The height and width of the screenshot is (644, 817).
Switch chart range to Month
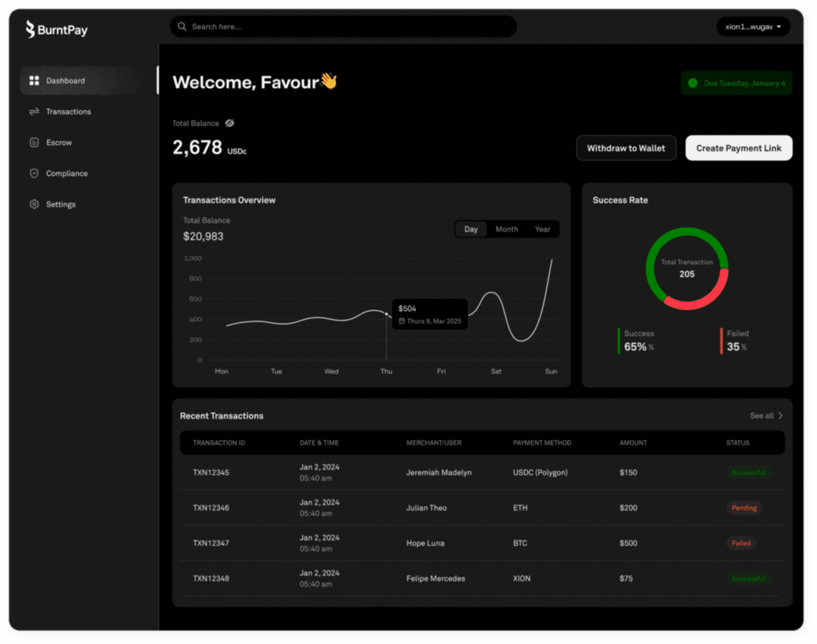pos(506,229)
